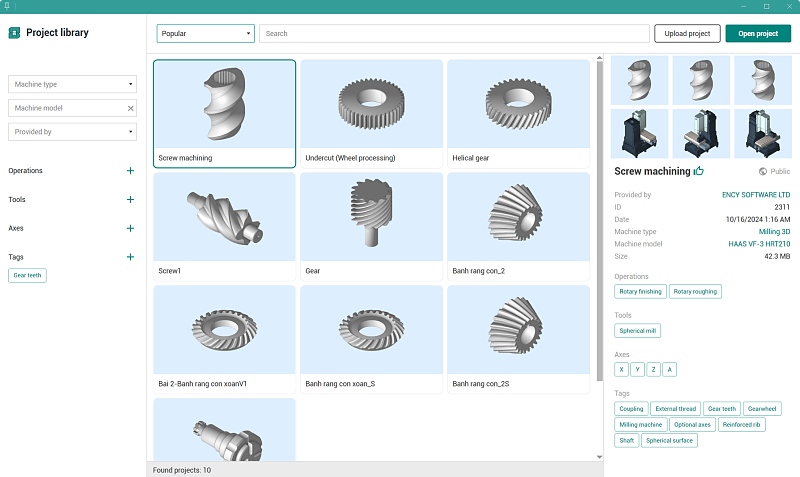This screenshot has width=800, height=477.
Task: Add a Tools filter with plus icon
Action: coord(130,200)
